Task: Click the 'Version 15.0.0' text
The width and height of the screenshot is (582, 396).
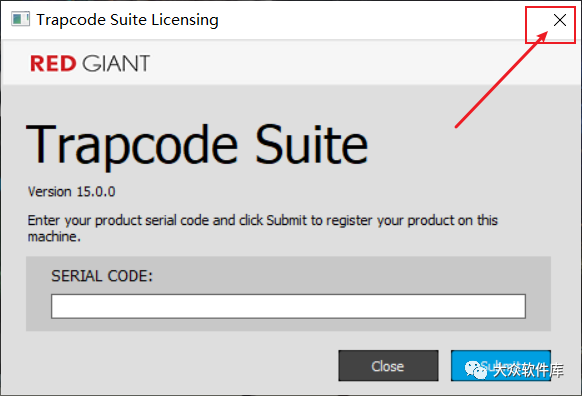Action: pos(72,192)
